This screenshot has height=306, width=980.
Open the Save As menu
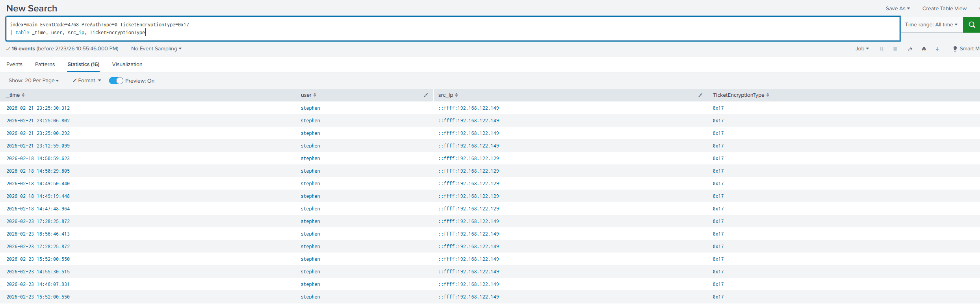898,9
